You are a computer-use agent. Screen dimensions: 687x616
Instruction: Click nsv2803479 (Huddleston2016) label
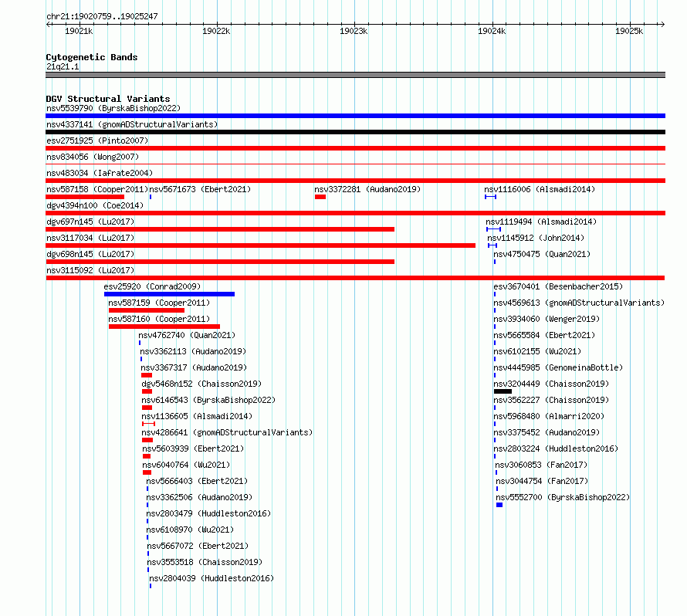(x=208, y=513)
